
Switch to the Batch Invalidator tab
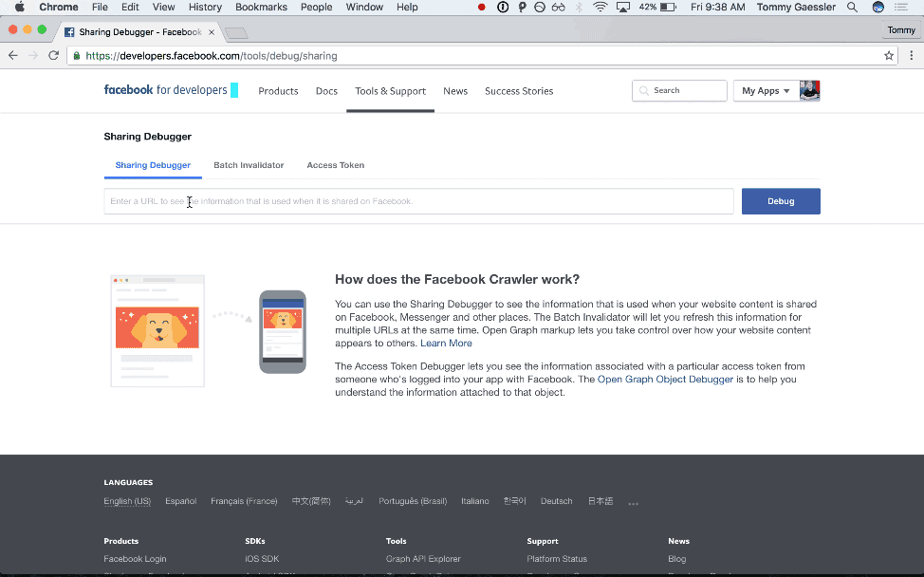click(x=249, y=166)
